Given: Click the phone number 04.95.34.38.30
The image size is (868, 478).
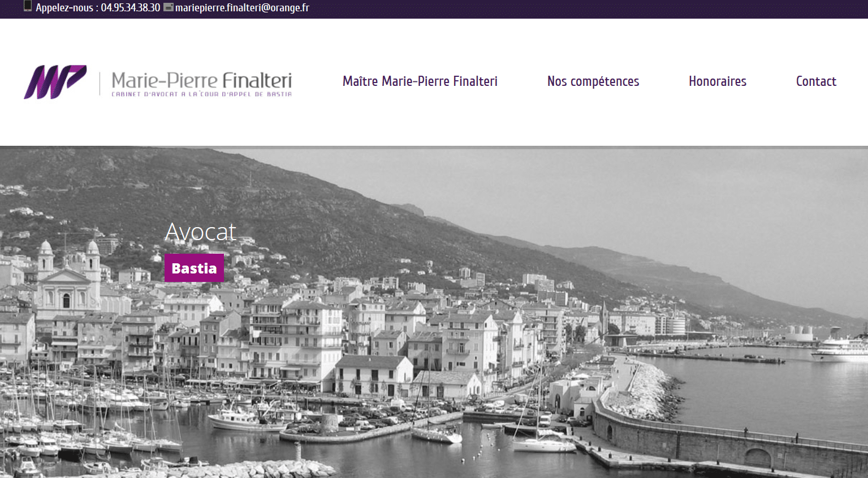Looking at the screenshot, I should (x=131, y=8).
